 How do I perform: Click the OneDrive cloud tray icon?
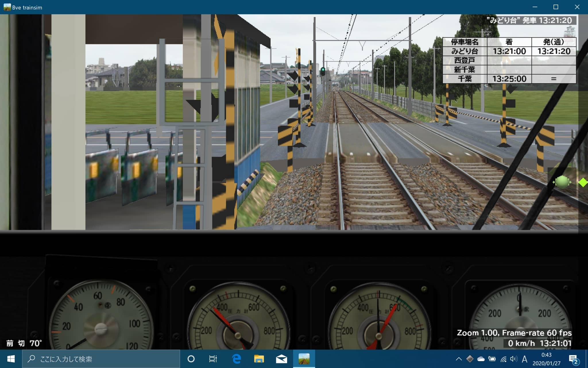481,359
